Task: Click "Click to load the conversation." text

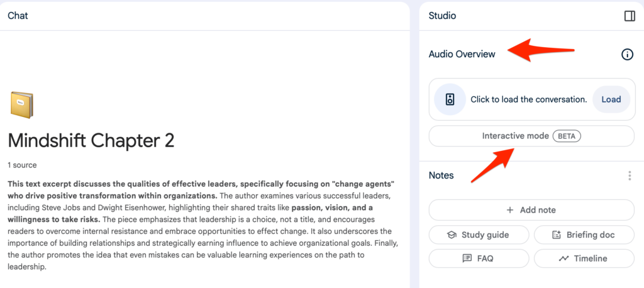Action: [x=528, y=99]
